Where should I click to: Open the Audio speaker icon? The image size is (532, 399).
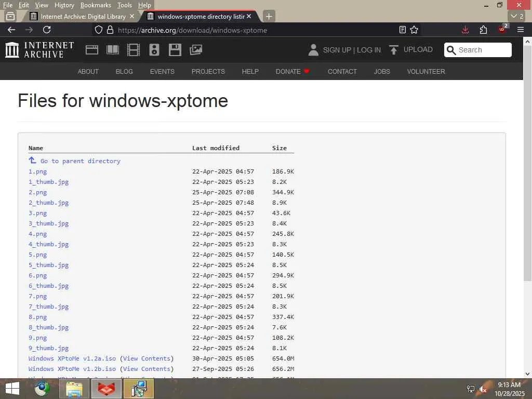point(154,50)
